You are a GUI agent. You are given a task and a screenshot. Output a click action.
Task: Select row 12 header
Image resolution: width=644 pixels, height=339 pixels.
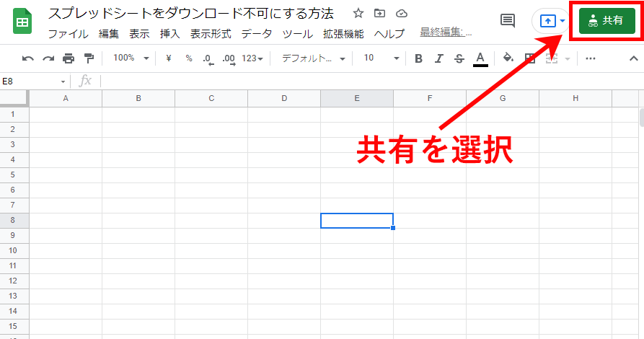(x=14, y=281)
